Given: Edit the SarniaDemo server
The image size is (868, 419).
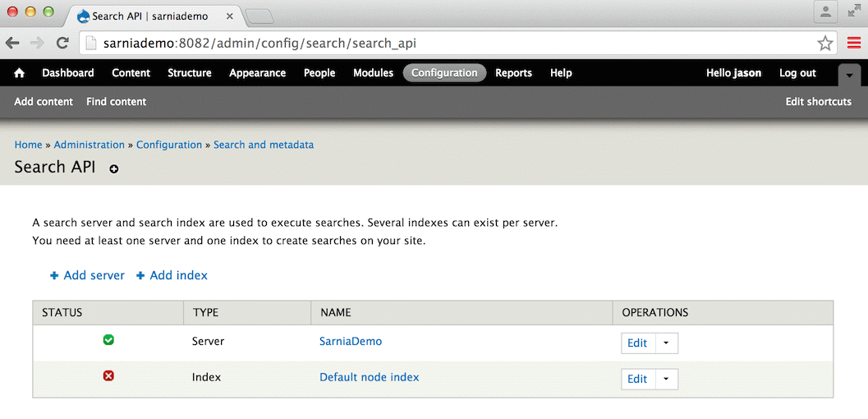Looking at the screenshot, I should 637,343.
